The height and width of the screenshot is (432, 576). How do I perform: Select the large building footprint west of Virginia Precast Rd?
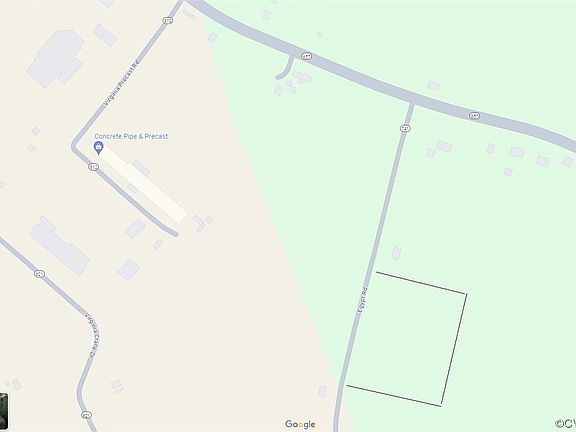[x=55, y=59]
